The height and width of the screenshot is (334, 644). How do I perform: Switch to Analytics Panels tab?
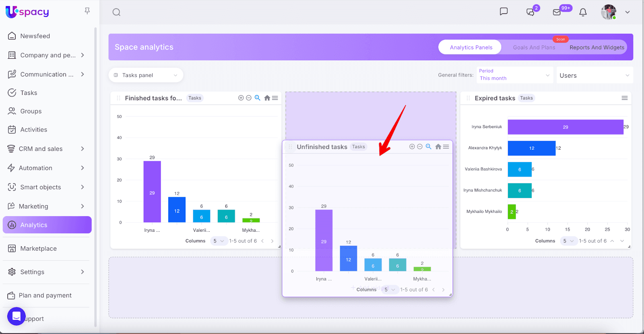(471, 47)
